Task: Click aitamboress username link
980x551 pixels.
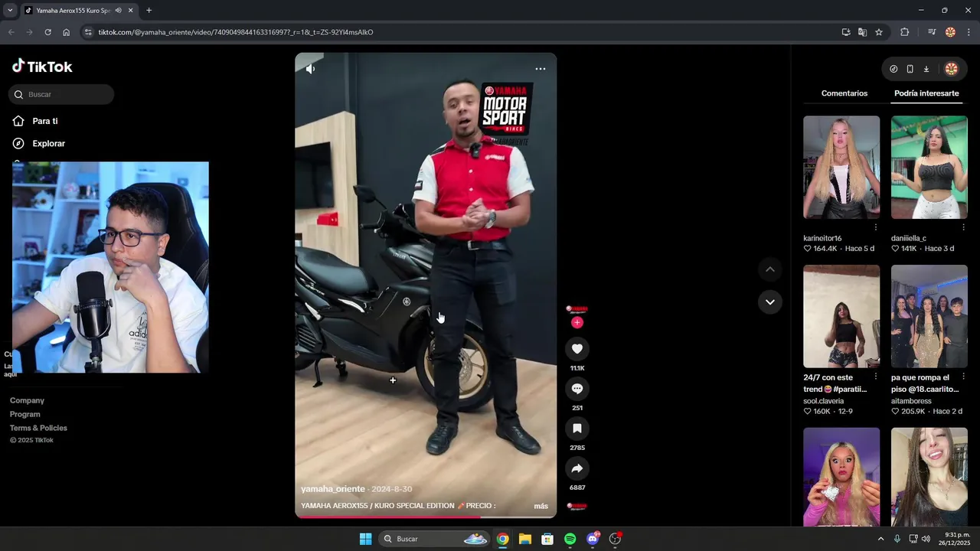Action: click(911, 401)
